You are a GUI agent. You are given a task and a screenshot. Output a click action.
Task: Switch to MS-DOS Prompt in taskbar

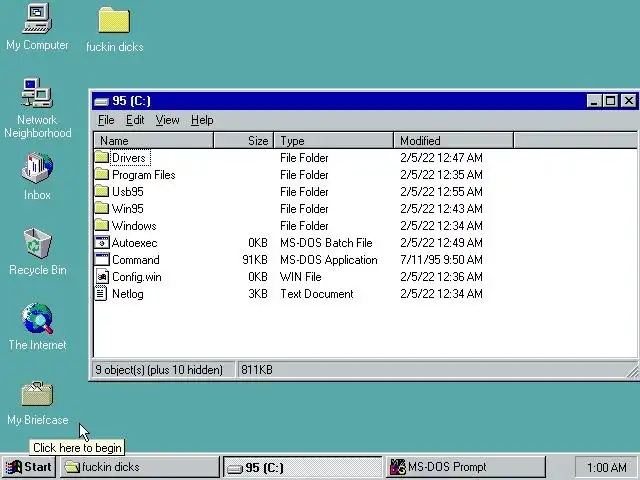[x=465, y=467]
